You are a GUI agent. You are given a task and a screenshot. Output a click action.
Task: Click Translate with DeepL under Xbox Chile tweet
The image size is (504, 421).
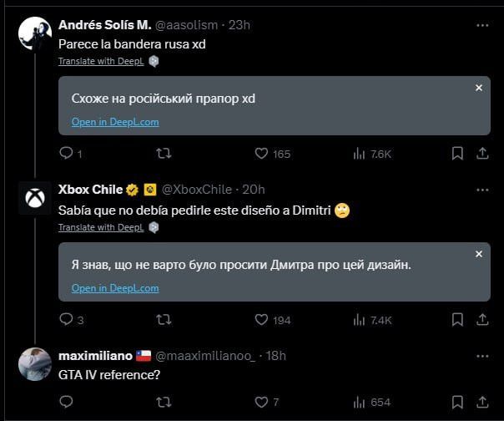pyautogui.click(x=101, y=227)
